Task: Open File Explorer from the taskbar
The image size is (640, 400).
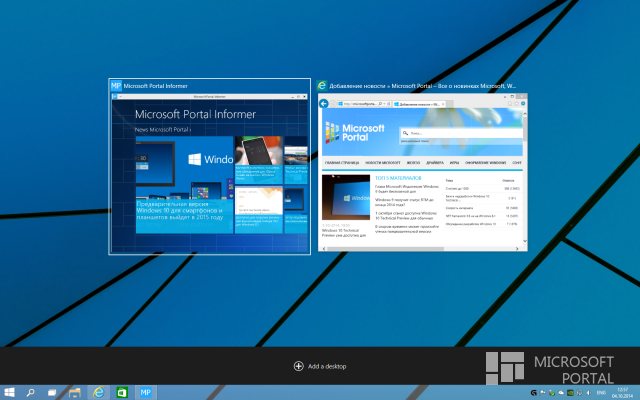Action: pyautogui.click(x=75, y=393)
